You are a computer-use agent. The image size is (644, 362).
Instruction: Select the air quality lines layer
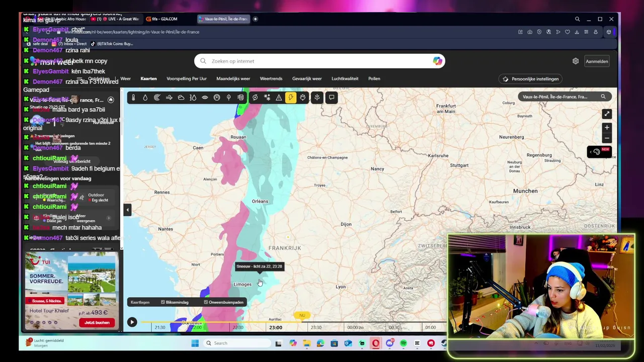(240, 98)
